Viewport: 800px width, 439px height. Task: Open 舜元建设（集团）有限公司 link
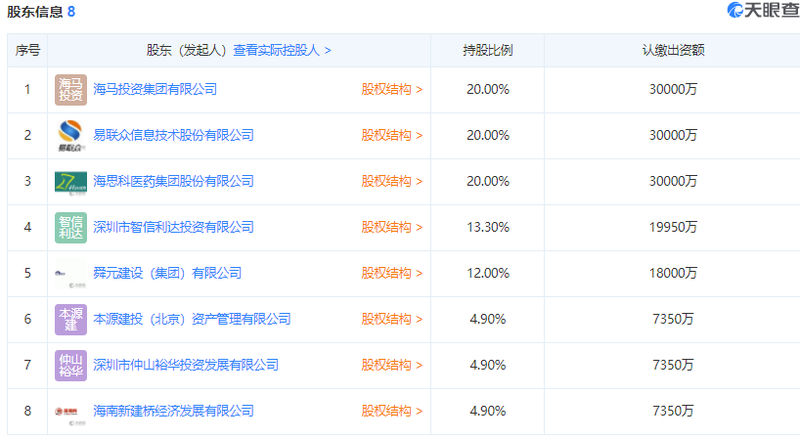[167, 273]
